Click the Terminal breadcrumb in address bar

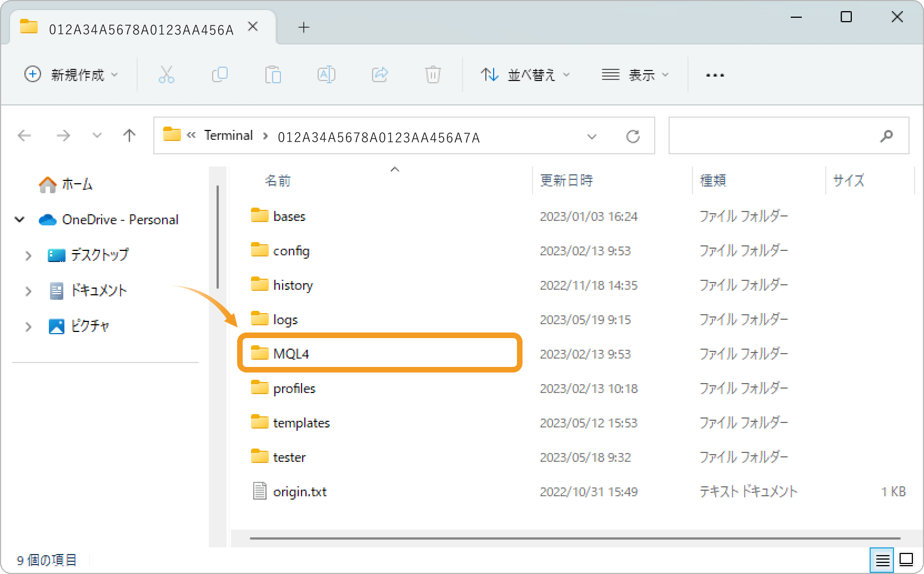tap(228, 135)
